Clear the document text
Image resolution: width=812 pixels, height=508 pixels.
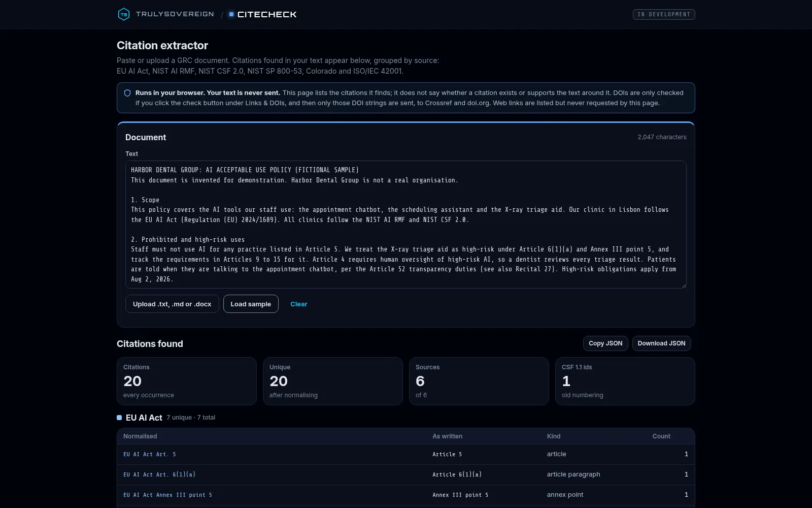(x=299, y=304)
